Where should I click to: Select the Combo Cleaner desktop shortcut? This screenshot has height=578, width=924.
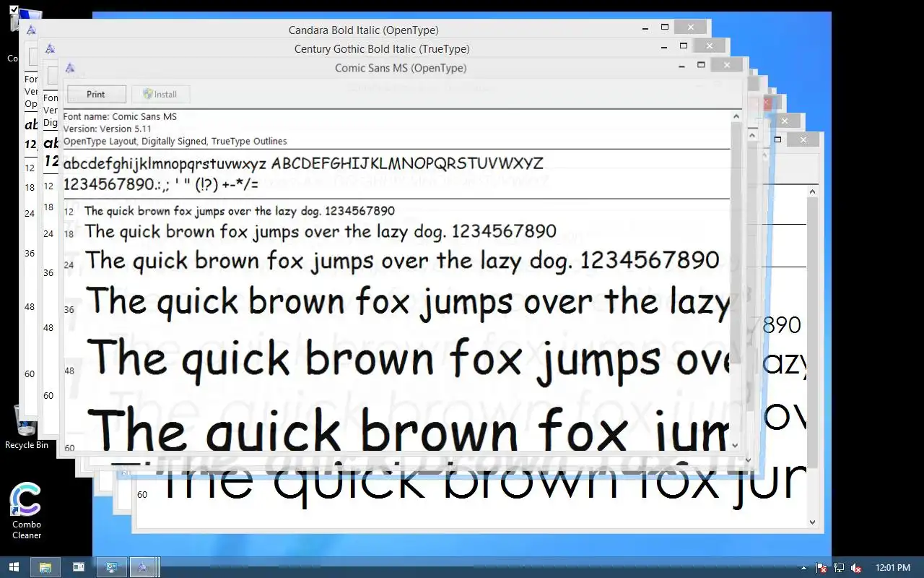tap(26, 511)
